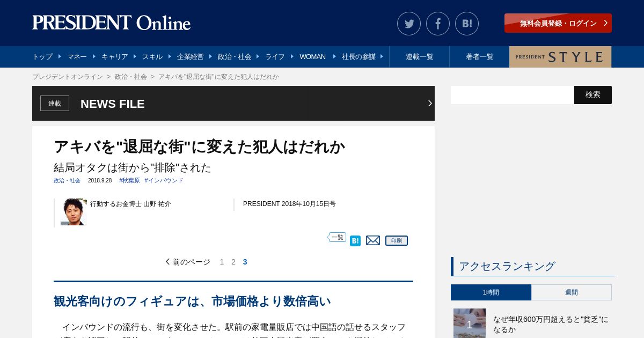
Task: Go to 前のページ previous page
Action: [x=188, y=262]
